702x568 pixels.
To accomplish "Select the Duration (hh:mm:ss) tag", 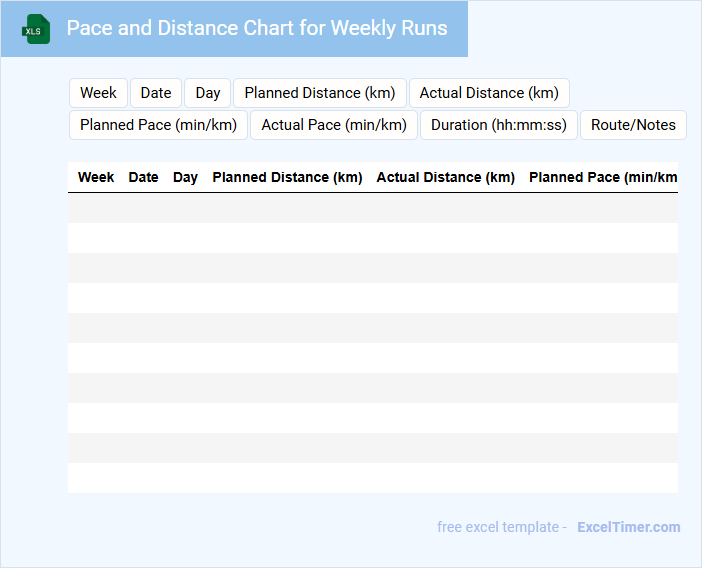I will coord(499,125).
